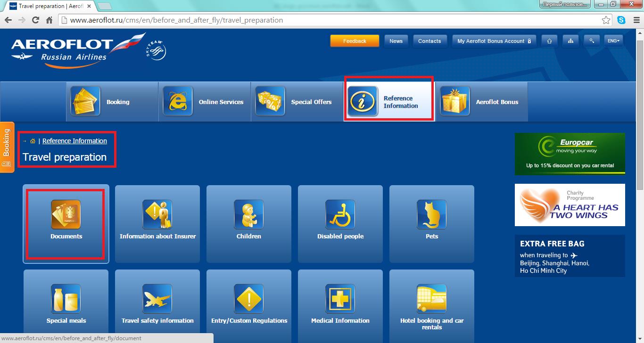Click the Online Services globe icon

click(x=178, y=101)
